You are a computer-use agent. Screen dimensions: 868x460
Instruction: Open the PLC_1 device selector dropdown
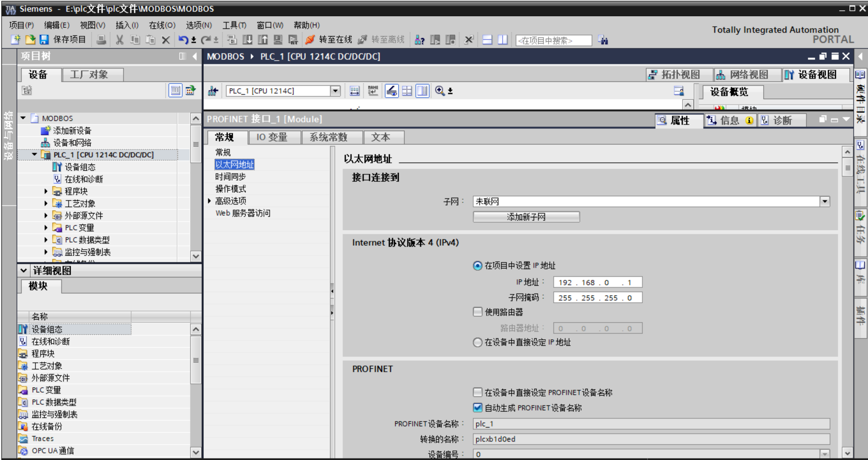click(x=335, y=91)
